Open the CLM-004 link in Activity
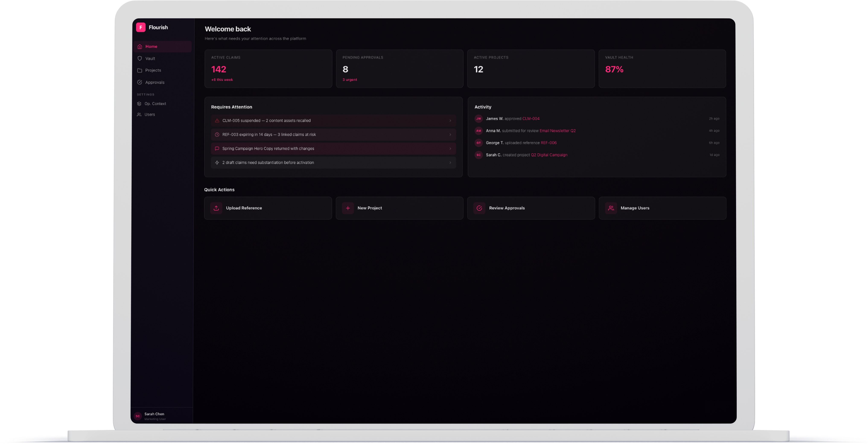Image resolution: width=868 pixels, height=444 pixels. [x=531, y=119]
